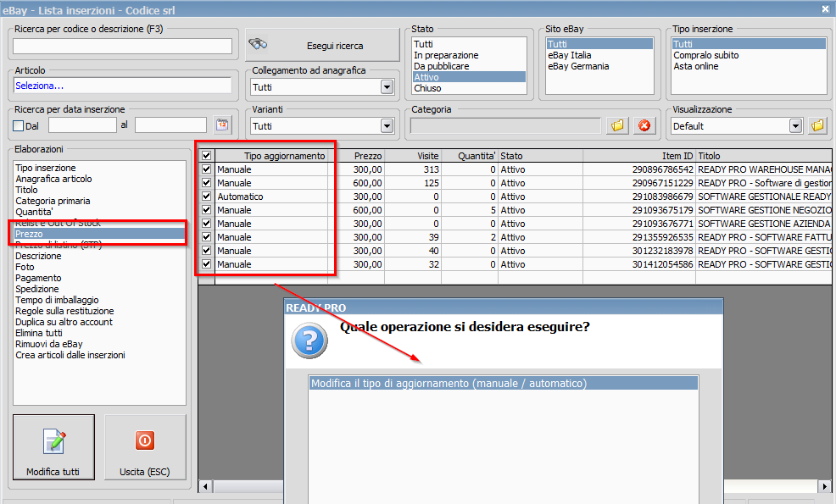This screenshot has width=836, height=504.
Task: Select eBay Italia in the Sito eBay list
Action: (x=599, y=55)
